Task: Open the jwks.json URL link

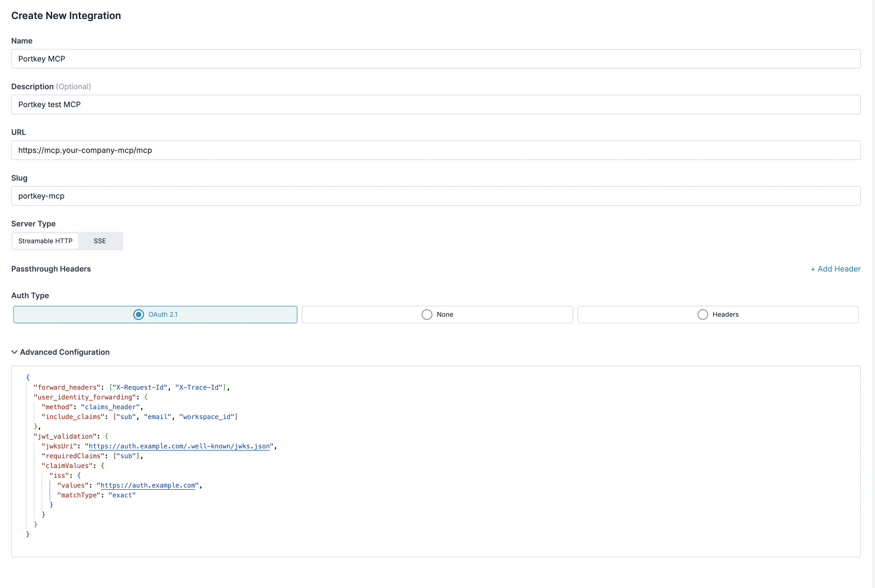Action: coord(179,446)
